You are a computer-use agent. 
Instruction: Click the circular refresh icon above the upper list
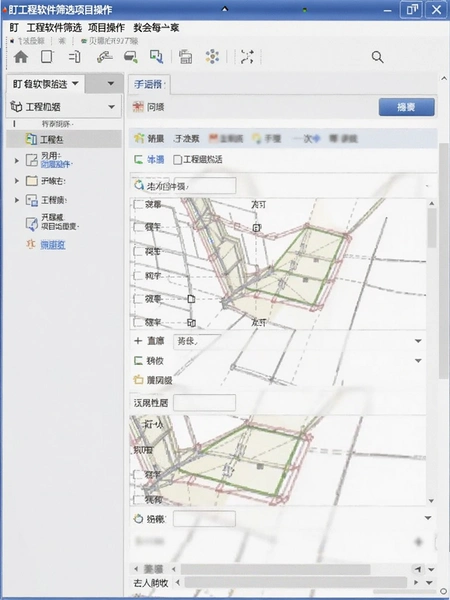point(139,186)
